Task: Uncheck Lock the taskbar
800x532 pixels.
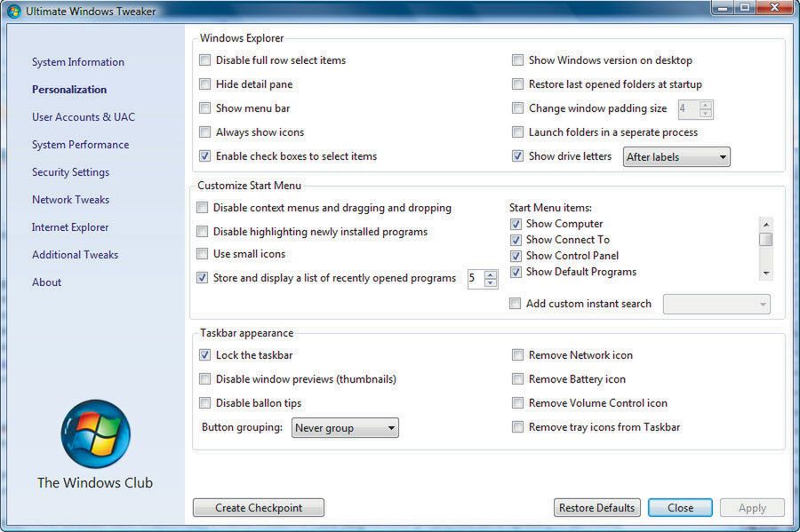Action: (204, 355)
